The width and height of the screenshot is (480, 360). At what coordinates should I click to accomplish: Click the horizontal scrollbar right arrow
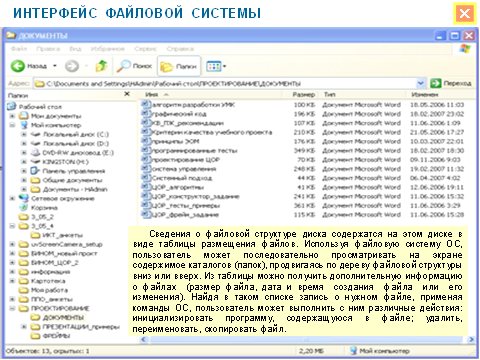pos(471,340)
